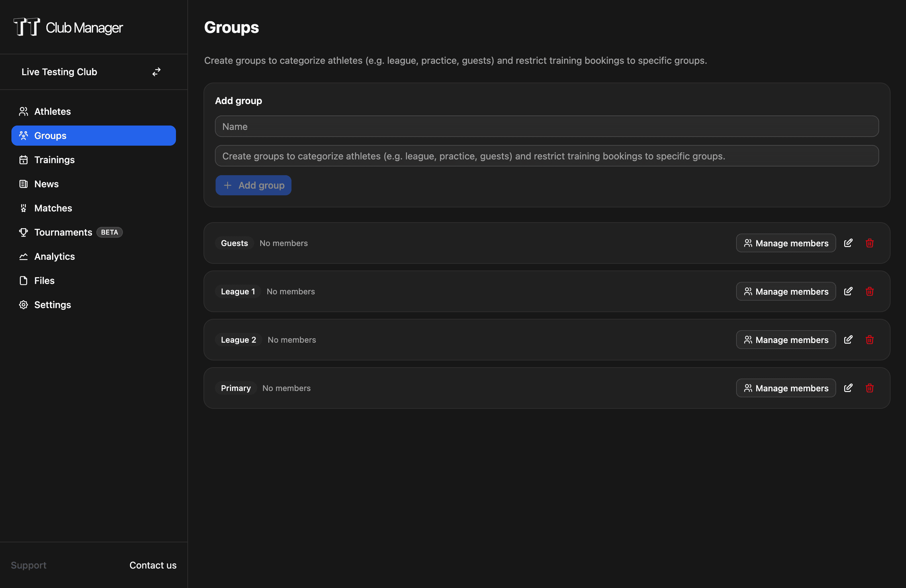
Task: Delete the Primary group
Action: coord(869,388)
